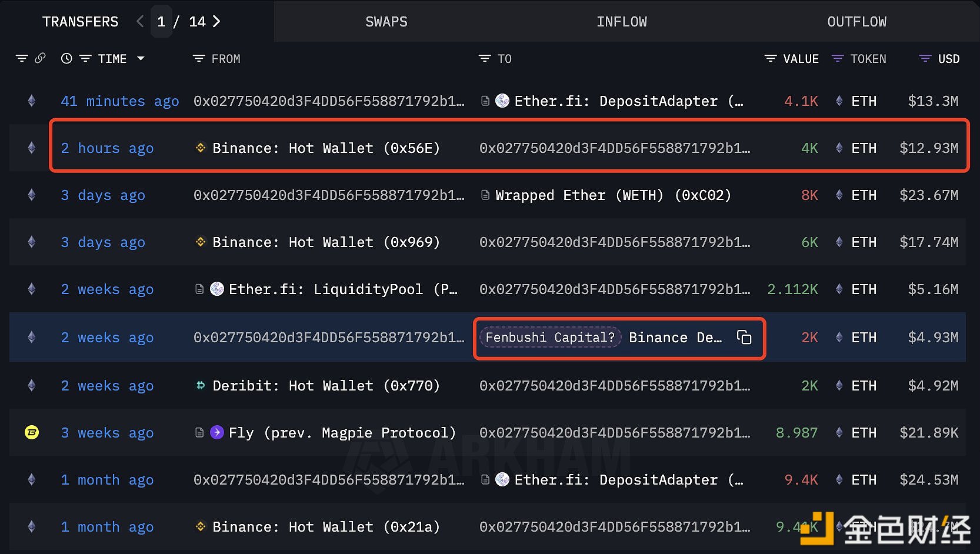Screen dimensions: 980x554
Task: Click the Ethereum chain icon on the 41 minutes row
Action: (32, 101)
